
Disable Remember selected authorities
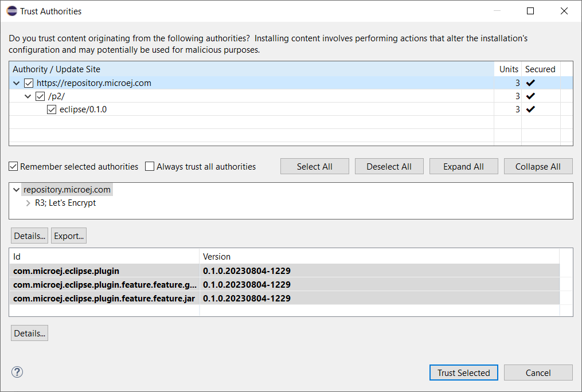(x=13, y=167)
